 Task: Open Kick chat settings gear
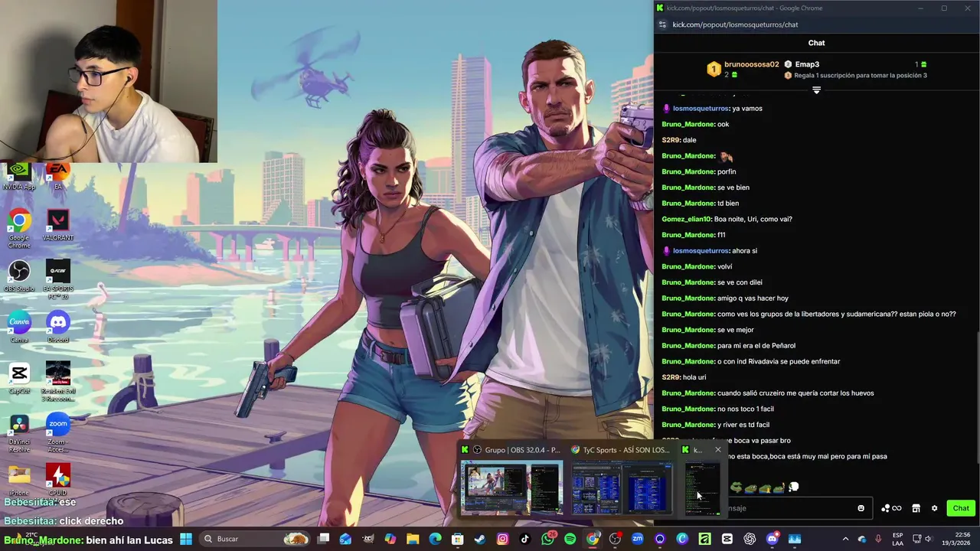934,508
